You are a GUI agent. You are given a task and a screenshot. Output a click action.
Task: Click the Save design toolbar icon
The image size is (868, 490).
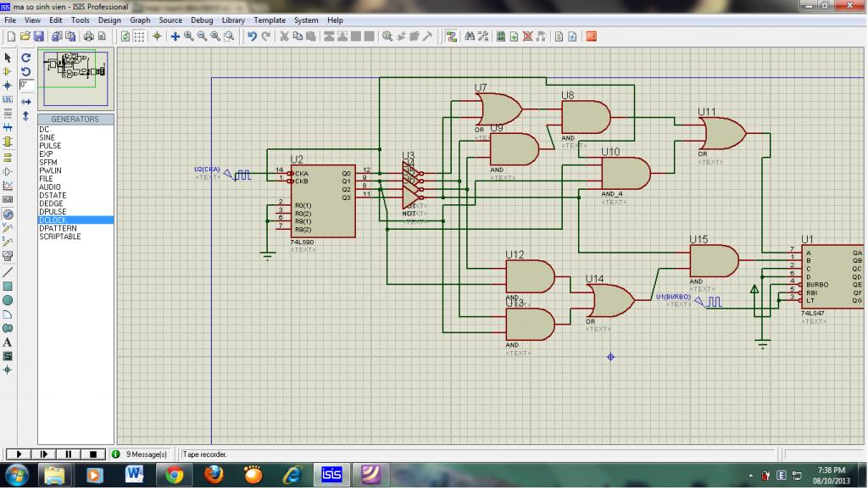point(38,36)
